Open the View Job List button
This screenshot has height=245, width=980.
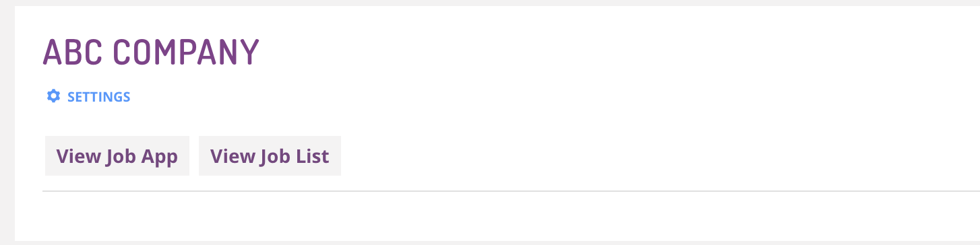tap(270, 156)
